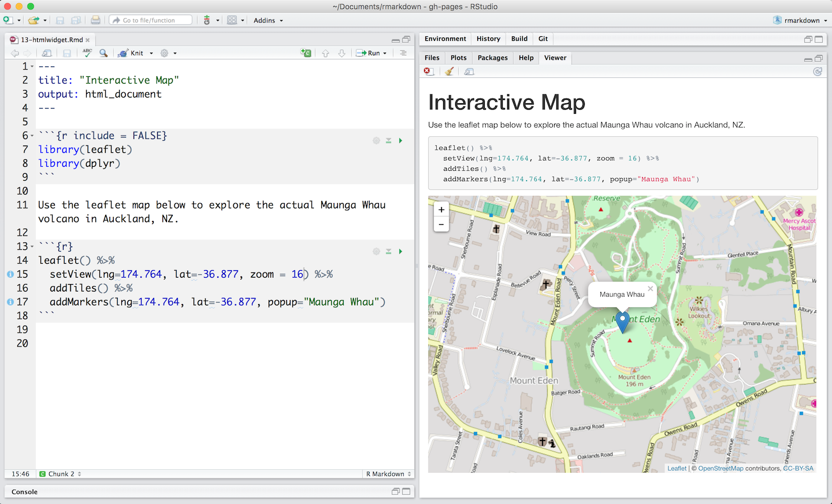Close the Maunga Whau map popup

point(650,289)
